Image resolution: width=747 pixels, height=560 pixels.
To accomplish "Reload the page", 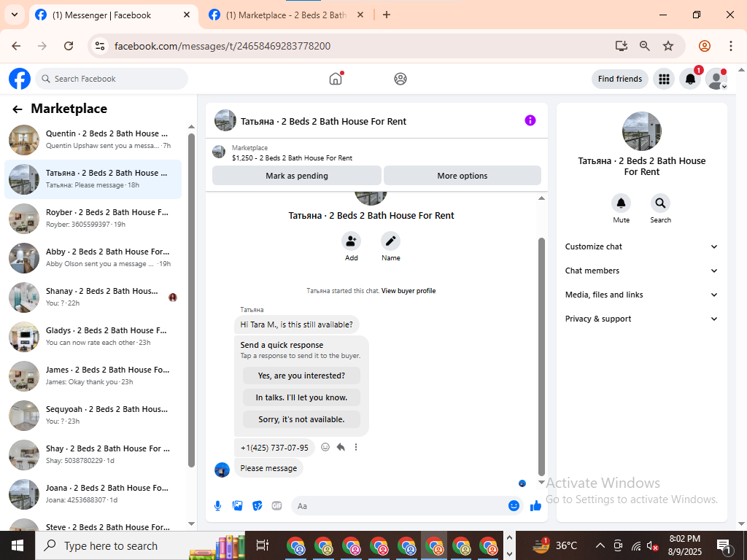I will click(69, 46).
